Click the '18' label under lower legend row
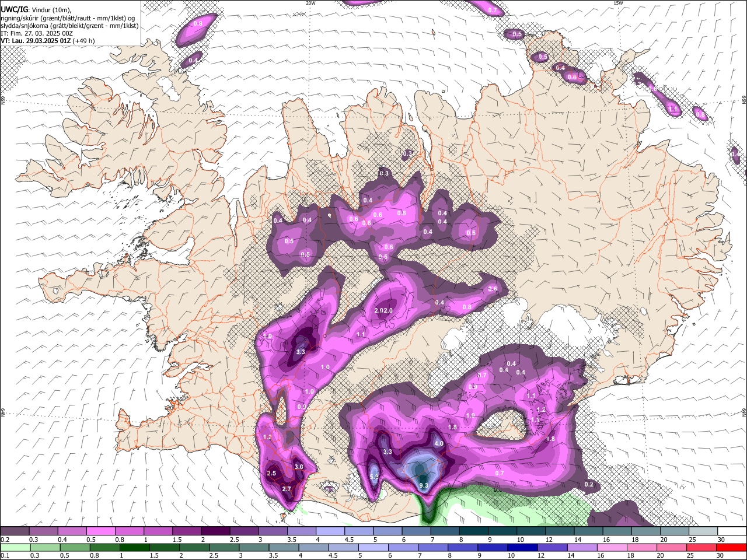This screenshot has height=560, width=747. click(x=630, y=555)
